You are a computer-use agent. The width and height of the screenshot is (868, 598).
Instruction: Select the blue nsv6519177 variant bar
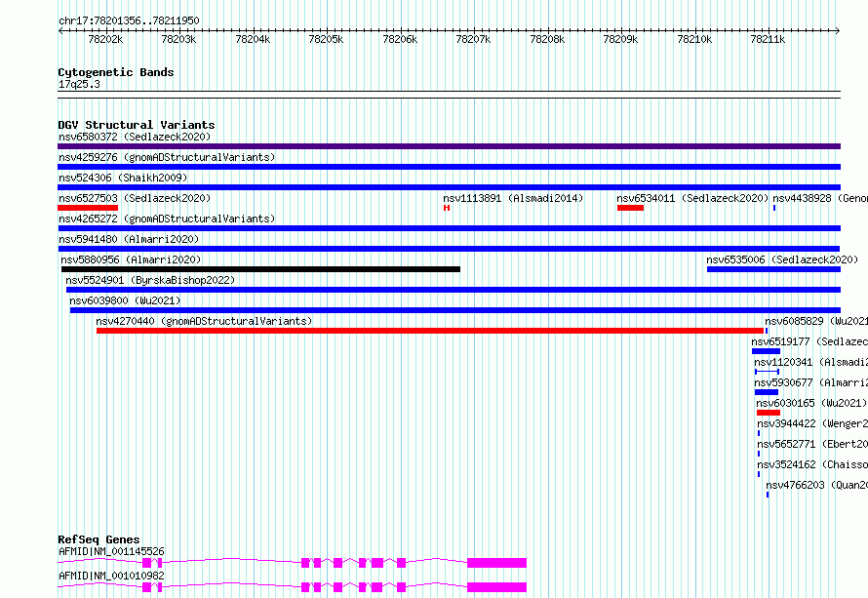pyautogui.click(x=767, y=351)
